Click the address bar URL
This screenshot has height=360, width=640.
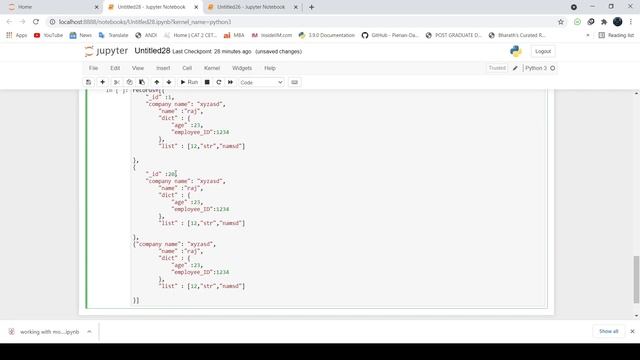145,22
